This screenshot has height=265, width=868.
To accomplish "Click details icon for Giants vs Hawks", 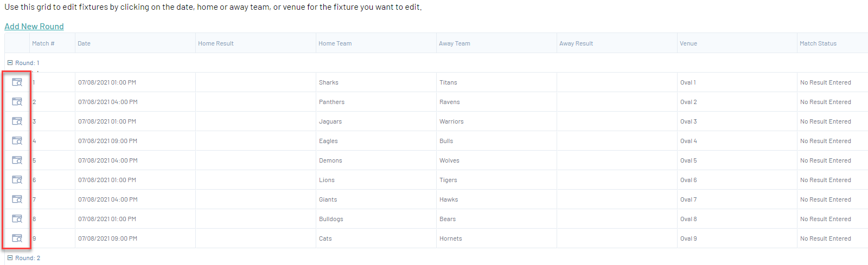I will [17, 199].
